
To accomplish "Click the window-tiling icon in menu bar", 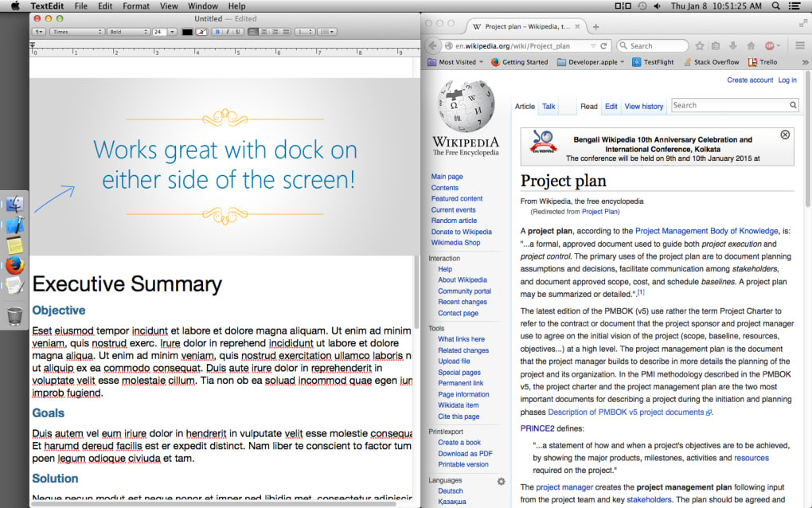I will tap(623, 6).
